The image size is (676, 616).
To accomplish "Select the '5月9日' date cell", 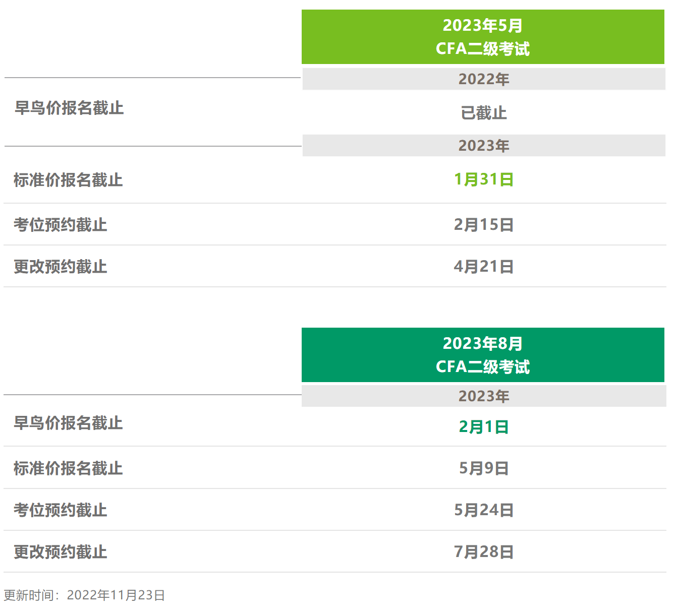I will click(484, 468).
